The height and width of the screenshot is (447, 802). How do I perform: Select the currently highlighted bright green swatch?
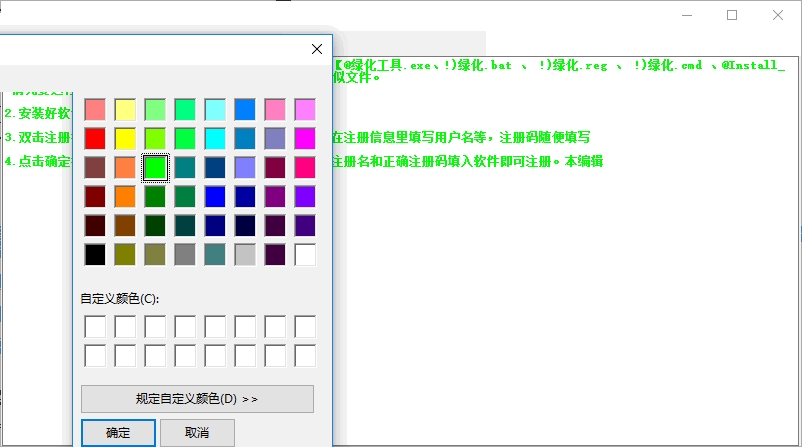click(x=155, y=167)
